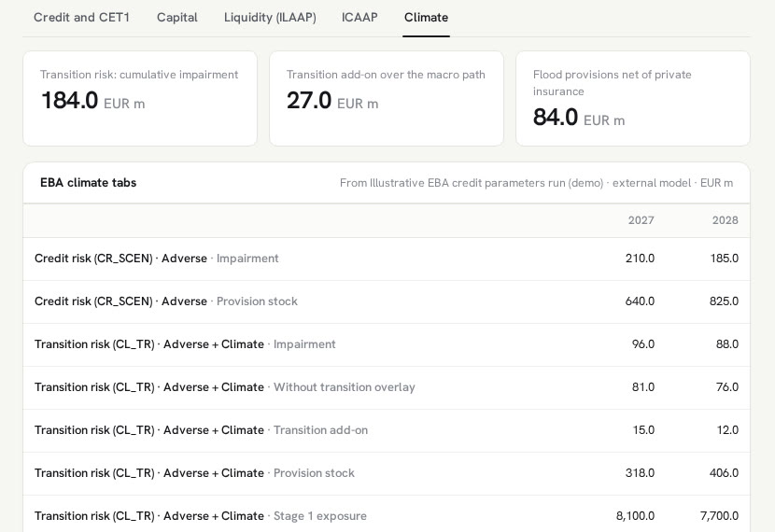The width and height of the screenshot is (775, 532).
Task: Select the 'Transition add-on' row label
Action: [201, 430]
